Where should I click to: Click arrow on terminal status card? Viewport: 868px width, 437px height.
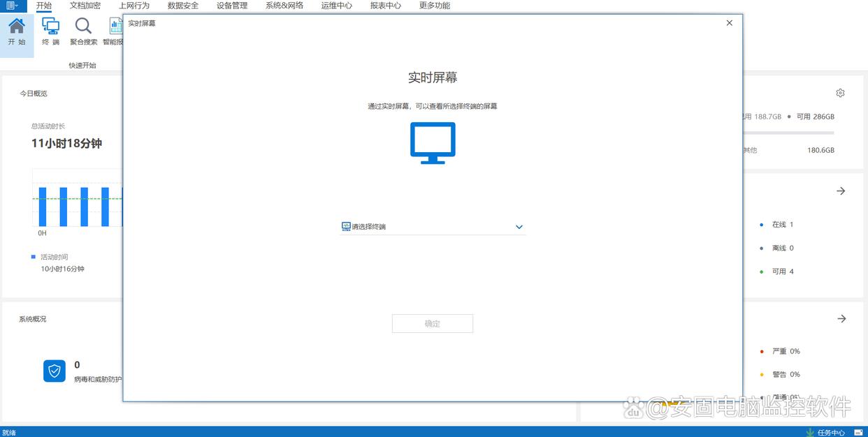pyautogui.click(x=841, y=191)
